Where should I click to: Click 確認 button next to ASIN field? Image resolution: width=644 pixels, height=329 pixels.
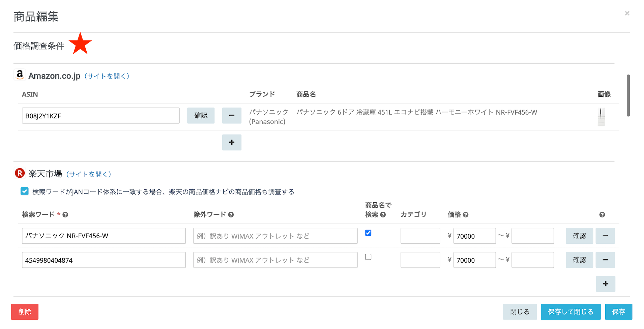coord(201,116)
